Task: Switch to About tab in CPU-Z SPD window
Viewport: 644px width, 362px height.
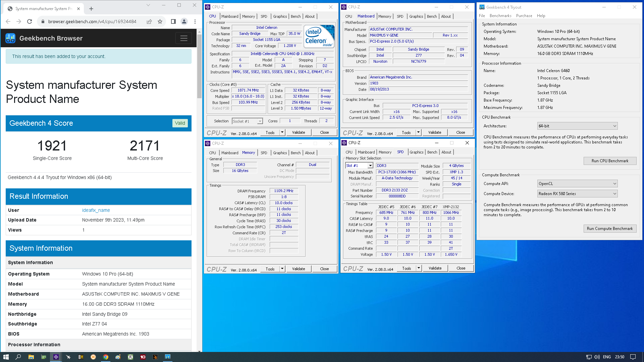Action: (x=446, y=152)
